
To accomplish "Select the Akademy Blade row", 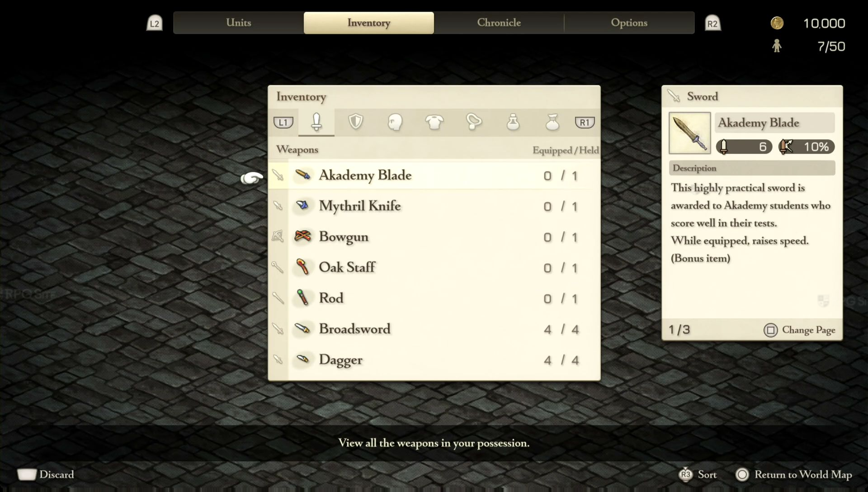I will 434,175.
